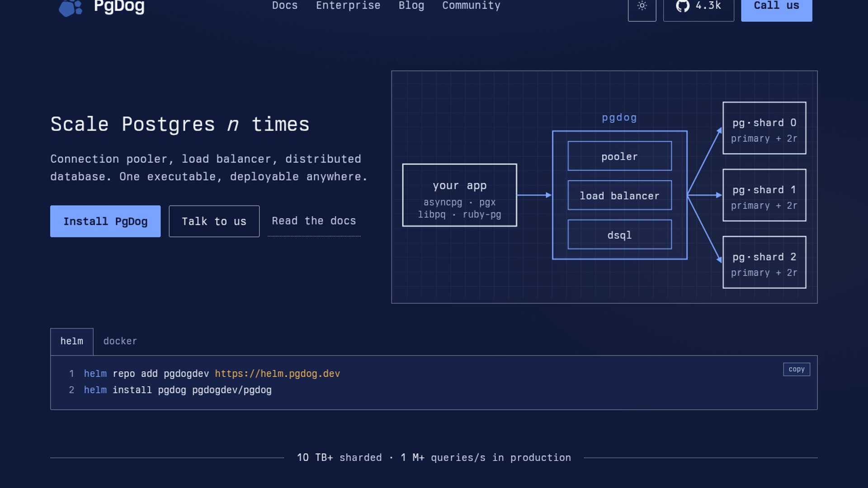868x488 pixels.
Task: Click the Install PgDog button
Action: pyautogui.click(x=105, y=221)
